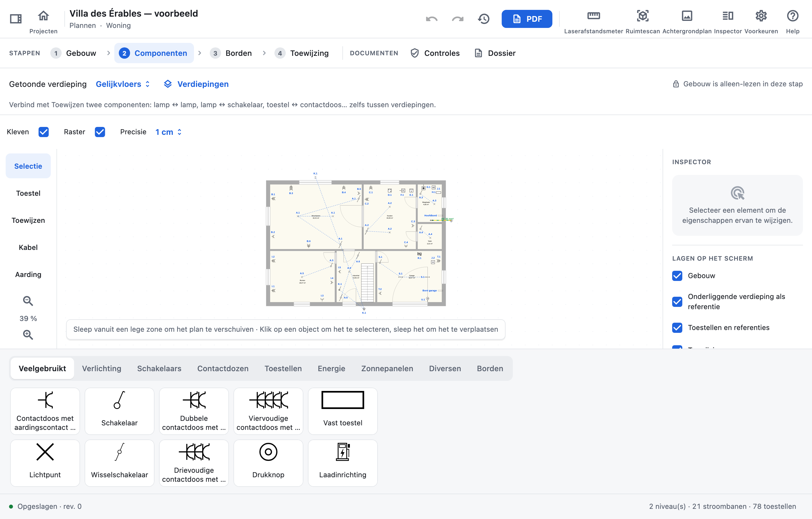Viewport: 812px width, 519px height.
Task: Open revision history clock icon
Action: (484, 19)
